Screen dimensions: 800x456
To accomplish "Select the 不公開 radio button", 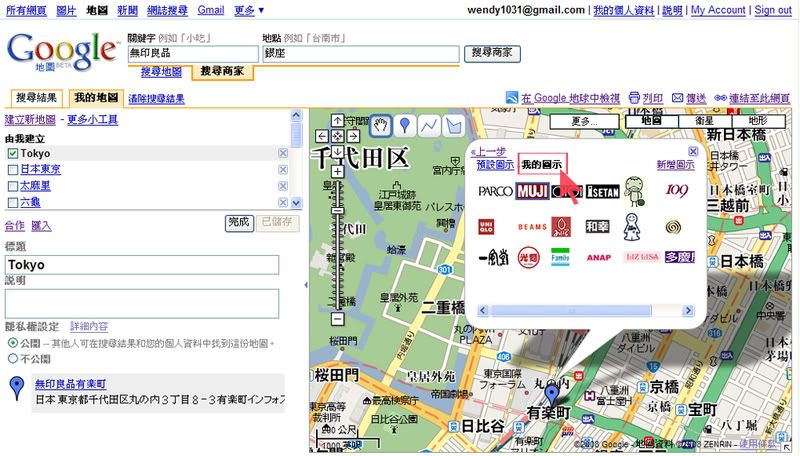I will pos(12,357).
